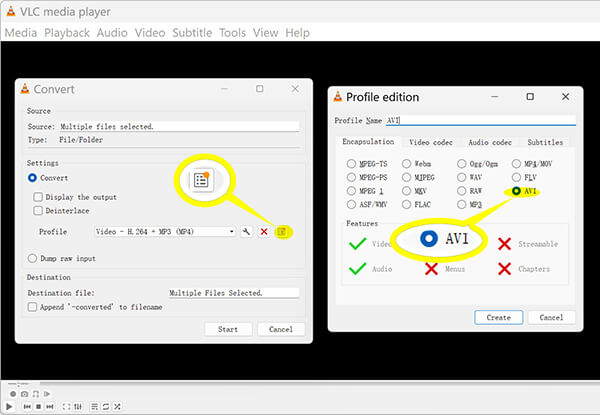Select Ogg/Ogm encapsulation
The height and width of the screenshot is (415, 600).
point(461,164)
